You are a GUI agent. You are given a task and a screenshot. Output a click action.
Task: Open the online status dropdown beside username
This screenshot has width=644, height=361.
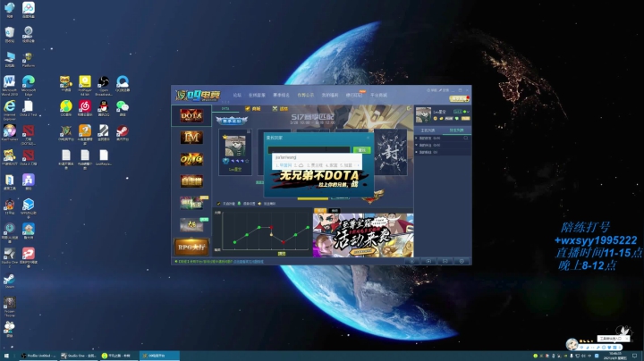click(x=467, y=112)
